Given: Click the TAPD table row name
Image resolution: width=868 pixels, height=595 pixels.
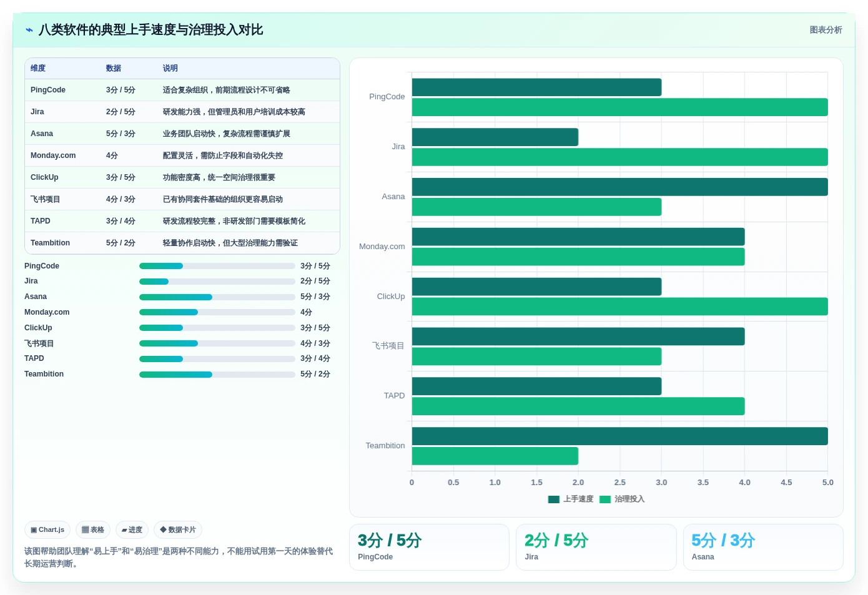Looking at the screenshot, I should 41,221.
